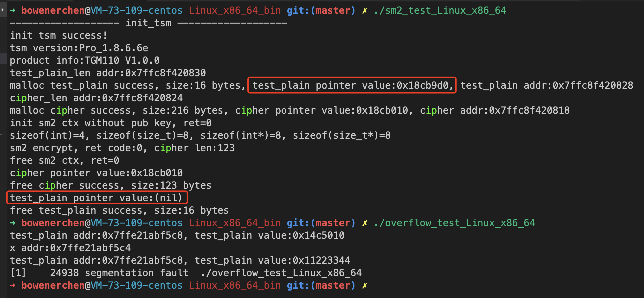This screenshot has height=298, width=644.
Task: Click the green prompt arrow on first line
Action: tap(13, 11)
